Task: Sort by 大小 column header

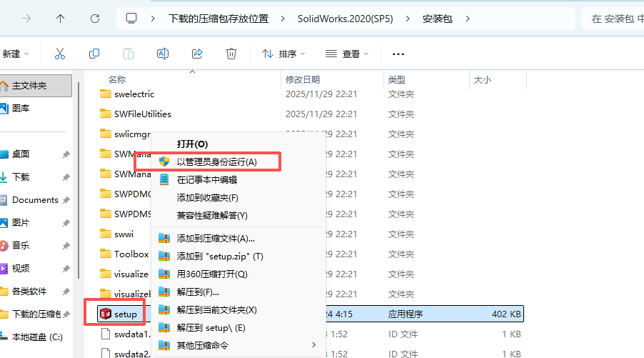Action: [483, 79]
